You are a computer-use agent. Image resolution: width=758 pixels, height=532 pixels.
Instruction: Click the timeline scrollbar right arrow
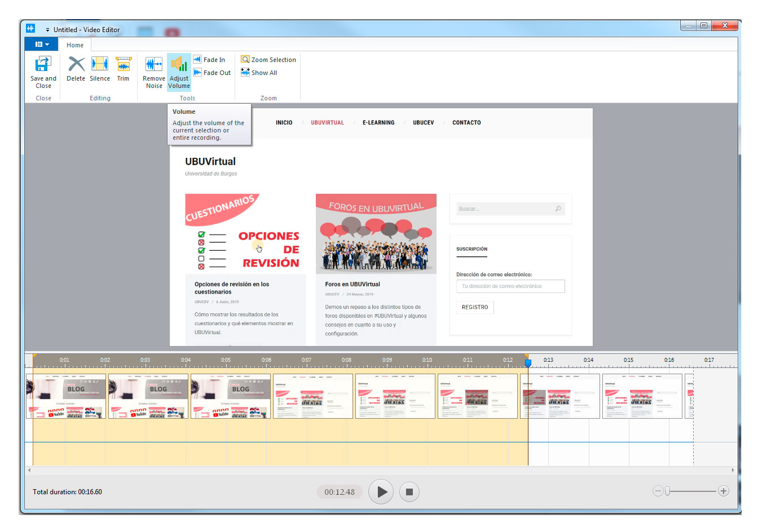pos(733,470)
